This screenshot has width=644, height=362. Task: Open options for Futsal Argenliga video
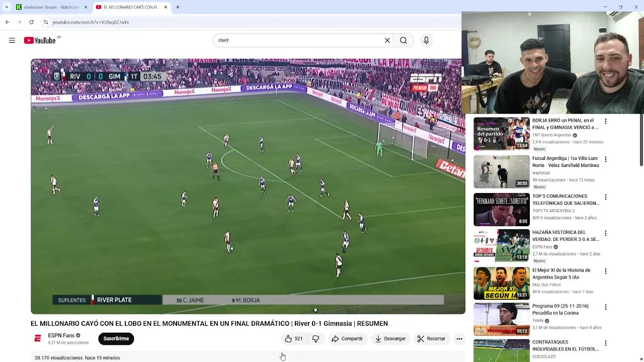[x=606, y=159]
